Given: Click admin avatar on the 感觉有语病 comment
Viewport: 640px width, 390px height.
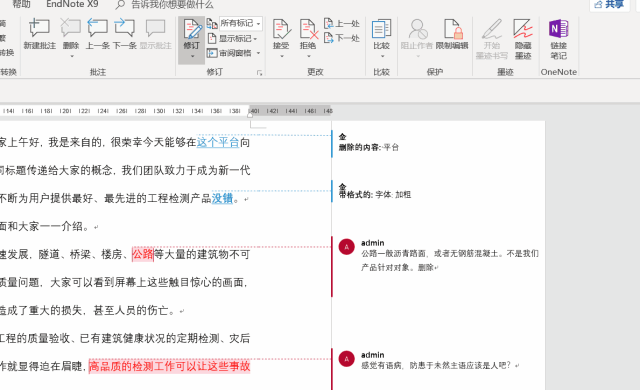Looking at the screenshot, I should [x=347, y=359].
